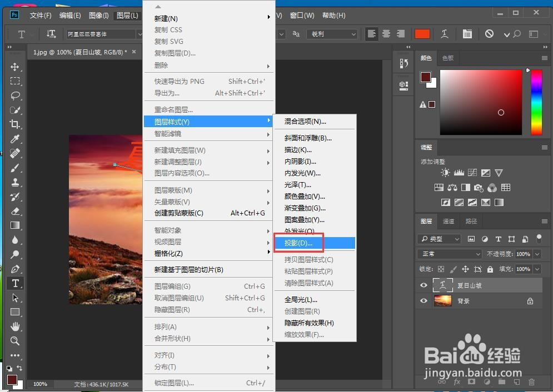The image size is (553, 392).
Task: Open the 文件(F) menu
Action: 40,15
